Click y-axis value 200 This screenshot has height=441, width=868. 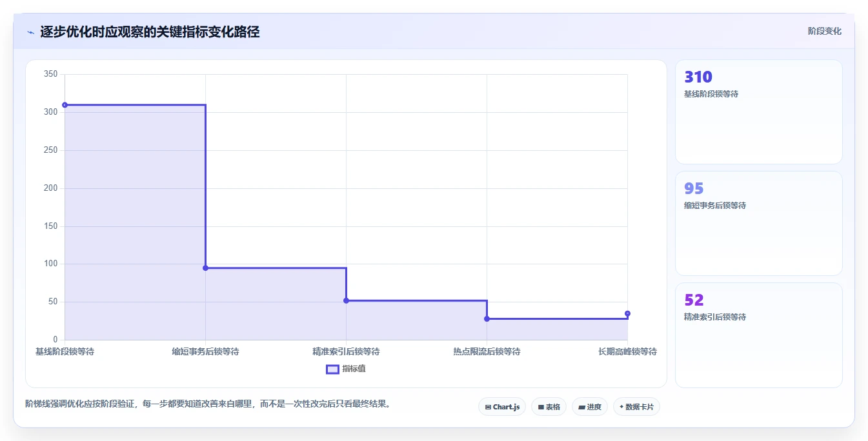click(50, 188)
